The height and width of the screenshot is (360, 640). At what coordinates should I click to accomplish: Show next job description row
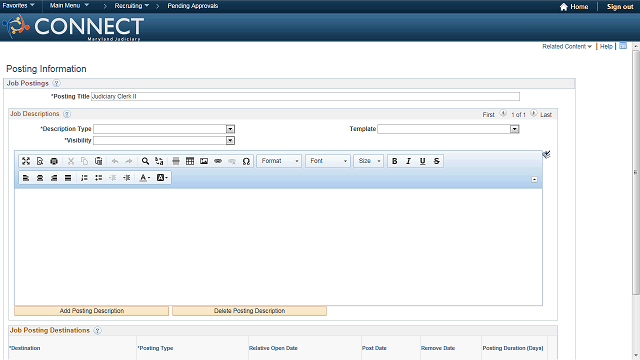click(533, 114)
